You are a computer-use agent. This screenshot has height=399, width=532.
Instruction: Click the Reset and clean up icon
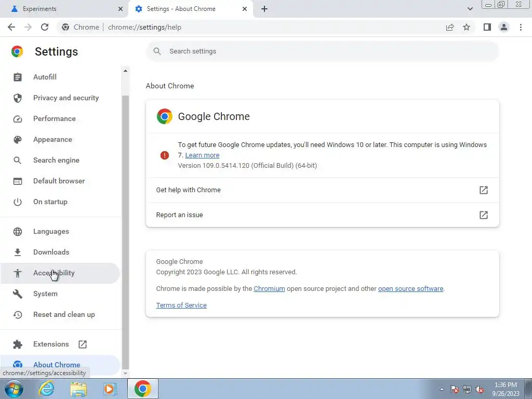point(18,314)
